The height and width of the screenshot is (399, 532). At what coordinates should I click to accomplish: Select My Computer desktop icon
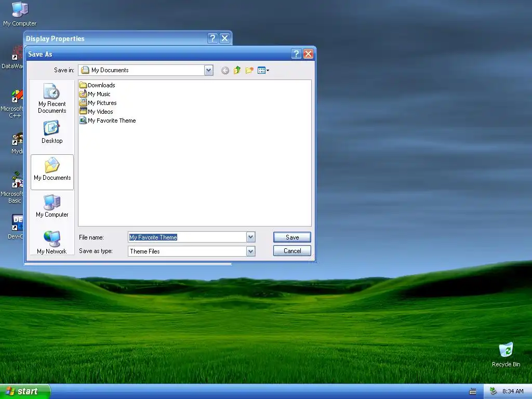(20, 14)
